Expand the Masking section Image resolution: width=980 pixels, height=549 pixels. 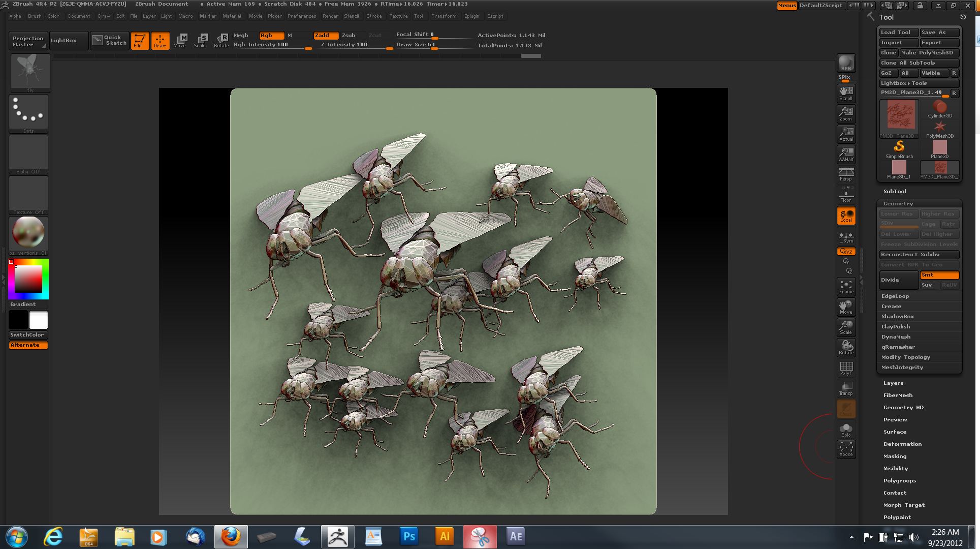click(895, 456)
